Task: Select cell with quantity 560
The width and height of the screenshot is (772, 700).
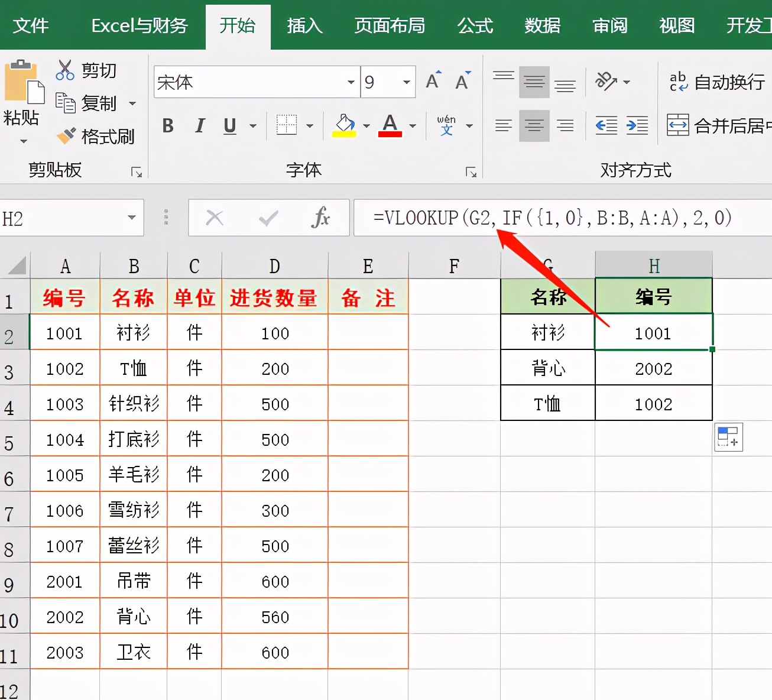Action: (275, 617)
